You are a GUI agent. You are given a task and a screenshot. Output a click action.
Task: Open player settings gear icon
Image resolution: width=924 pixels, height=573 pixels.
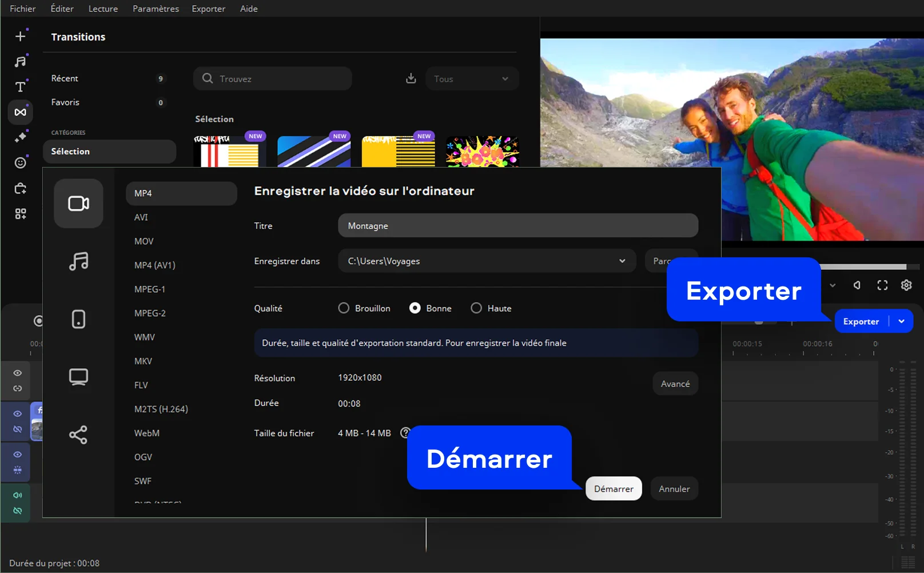click(906, 285)
